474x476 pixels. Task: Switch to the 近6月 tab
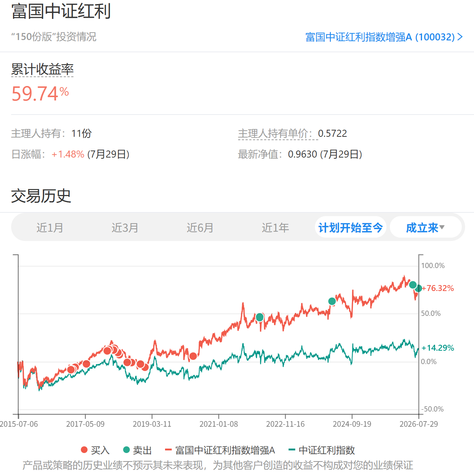(200, 227)
